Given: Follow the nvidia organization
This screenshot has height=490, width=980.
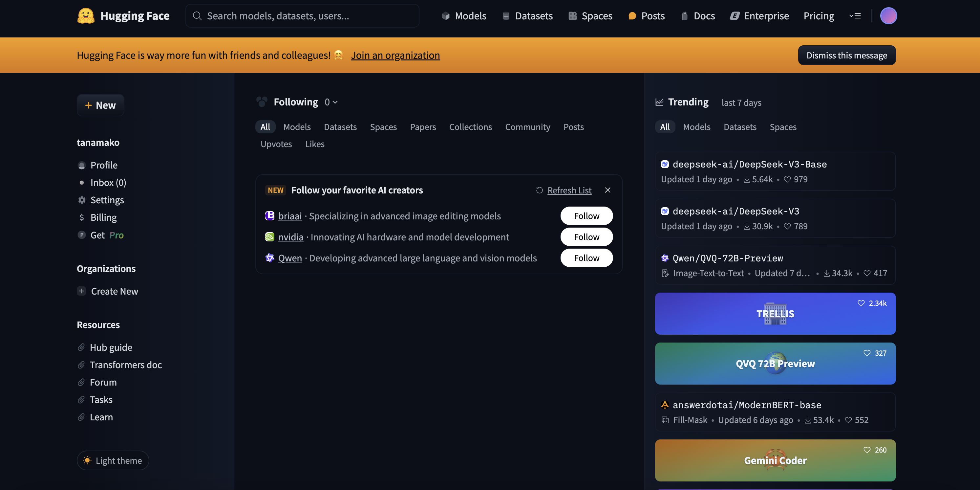Looking at the screenshot, I should (x=586, y=237).
